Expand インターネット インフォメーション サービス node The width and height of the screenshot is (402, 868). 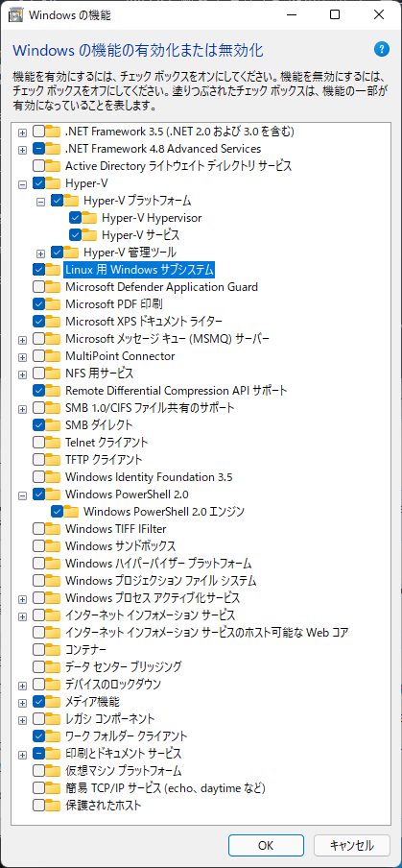pyautogui.click(x=23, y=616)
